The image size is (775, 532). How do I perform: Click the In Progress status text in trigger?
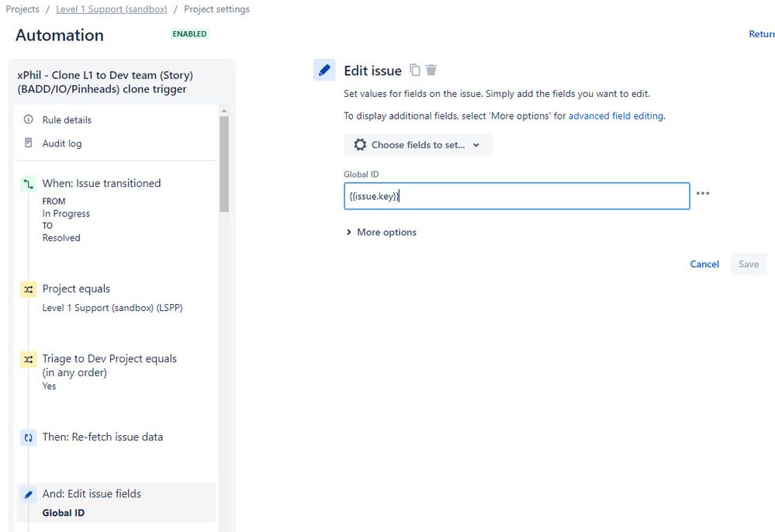coord(66,213)
